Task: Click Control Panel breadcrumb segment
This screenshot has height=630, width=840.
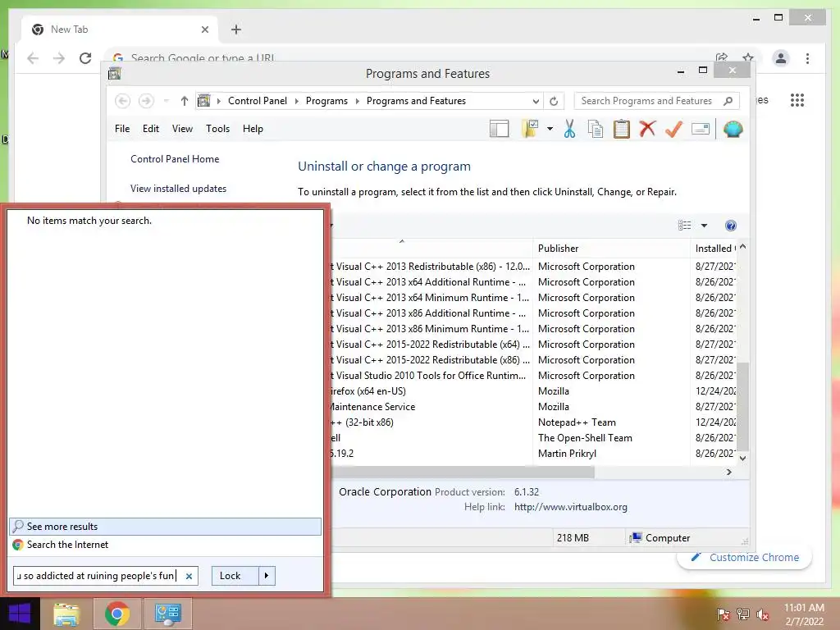Action: [257, 101]
